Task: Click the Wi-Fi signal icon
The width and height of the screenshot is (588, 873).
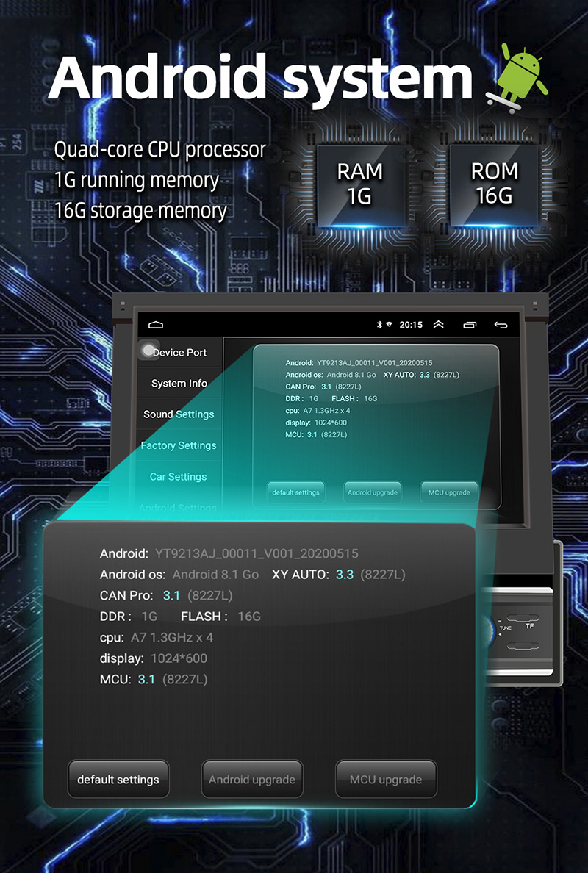Action: point(388,325)
